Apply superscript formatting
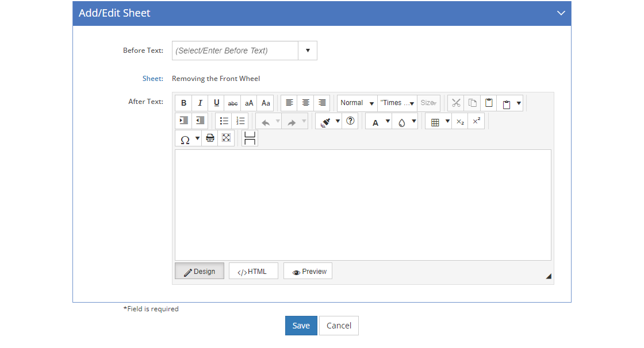This screenshot has width=644, height=348. click(477, 121)
